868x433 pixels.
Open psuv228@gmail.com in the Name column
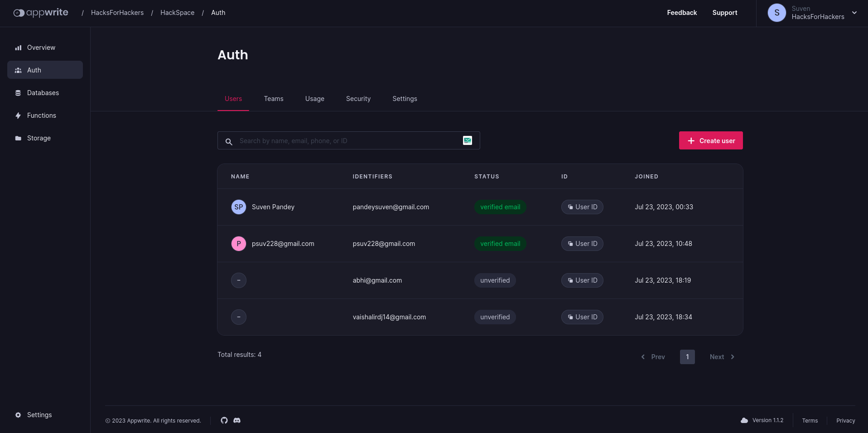[x=283, y=244]
